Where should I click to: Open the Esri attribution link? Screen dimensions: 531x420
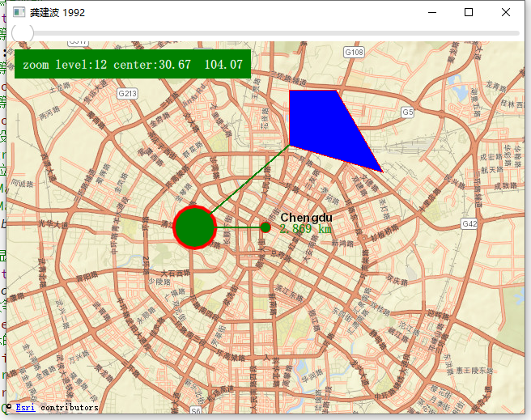[25, 407]
